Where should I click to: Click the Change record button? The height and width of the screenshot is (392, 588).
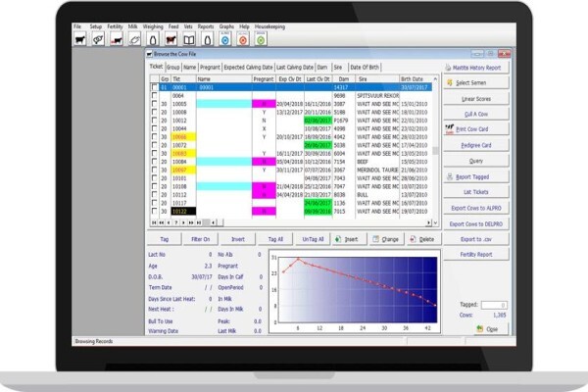tap(386, 239)
